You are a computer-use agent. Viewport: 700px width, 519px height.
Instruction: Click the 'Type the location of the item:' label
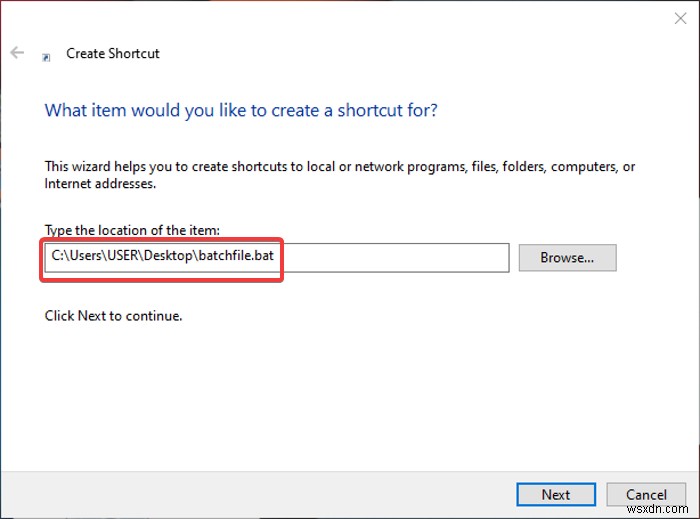(x=132, y=230)
